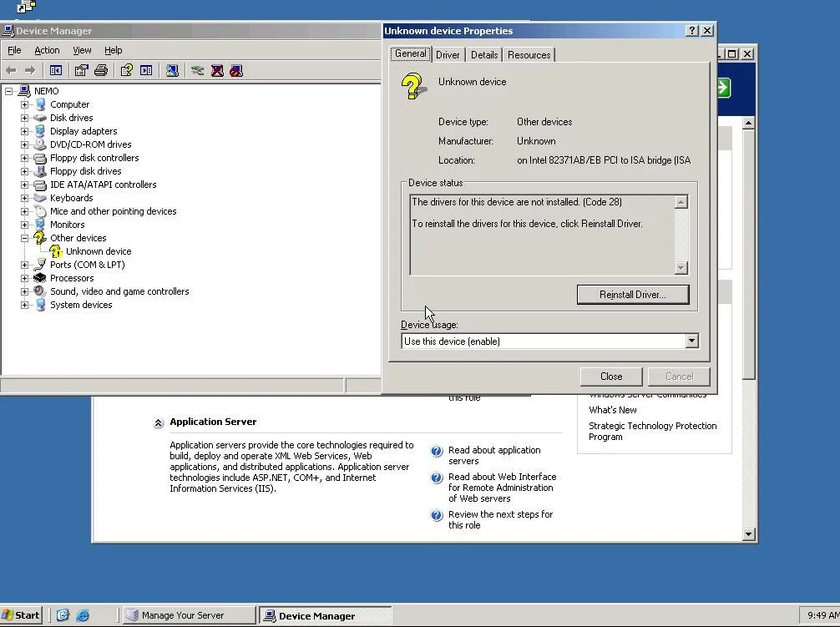Click the Device Manager taskbar button
This screenshot has height=627, width=840.
coord(325,615)
